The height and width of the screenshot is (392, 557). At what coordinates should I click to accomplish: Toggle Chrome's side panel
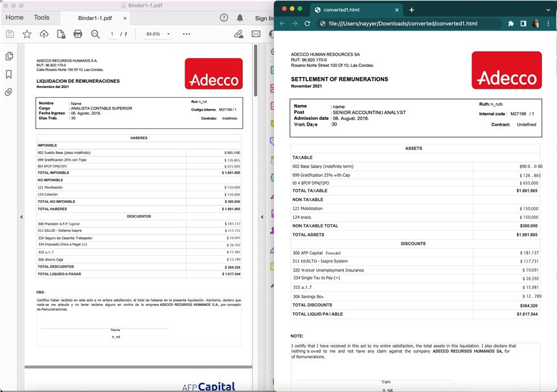pyautogui.click(x=523, y=23)
